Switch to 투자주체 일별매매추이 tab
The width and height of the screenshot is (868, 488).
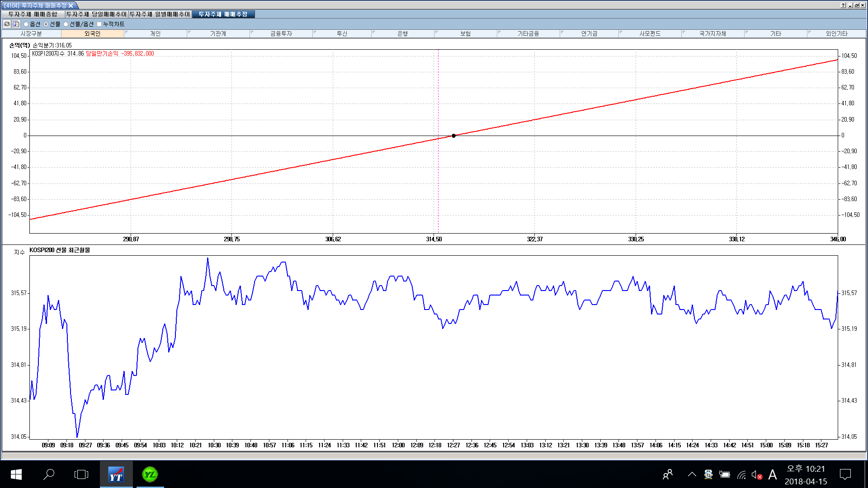[x=160, y=14]
